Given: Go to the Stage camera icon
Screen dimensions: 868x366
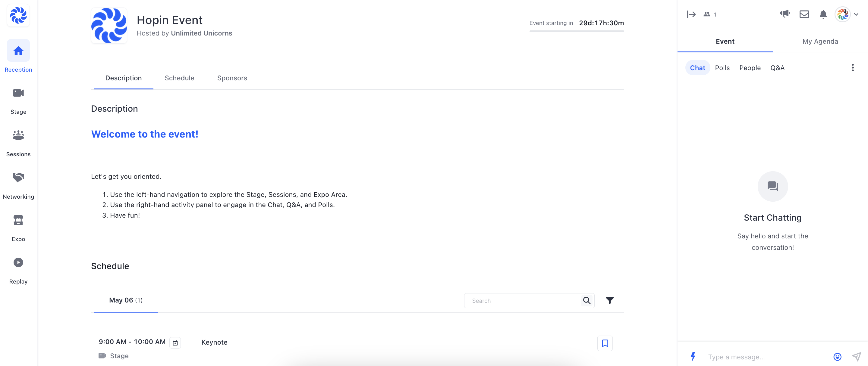Looking at the screenshot, I should [x=18, y=93].
